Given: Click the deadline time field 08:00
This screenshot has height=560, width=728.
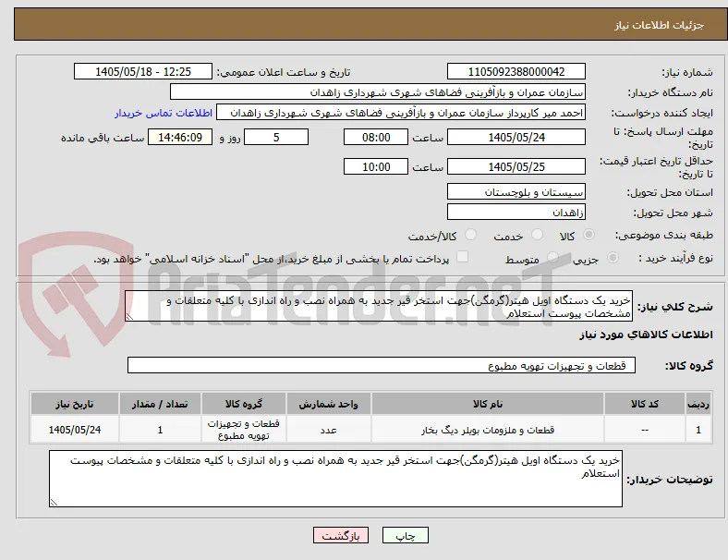Looking at the screenshot, I should (376, 138).
